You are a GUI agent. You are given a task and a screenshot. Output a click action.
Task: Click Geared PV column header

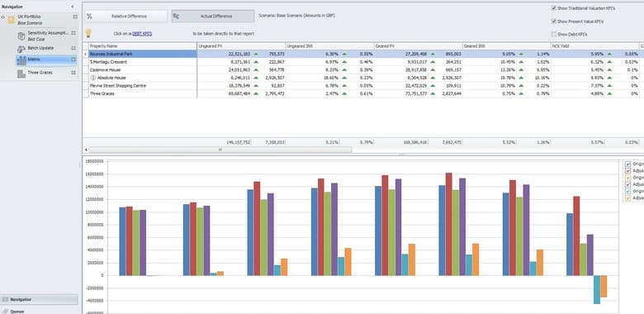coord(418,46)
